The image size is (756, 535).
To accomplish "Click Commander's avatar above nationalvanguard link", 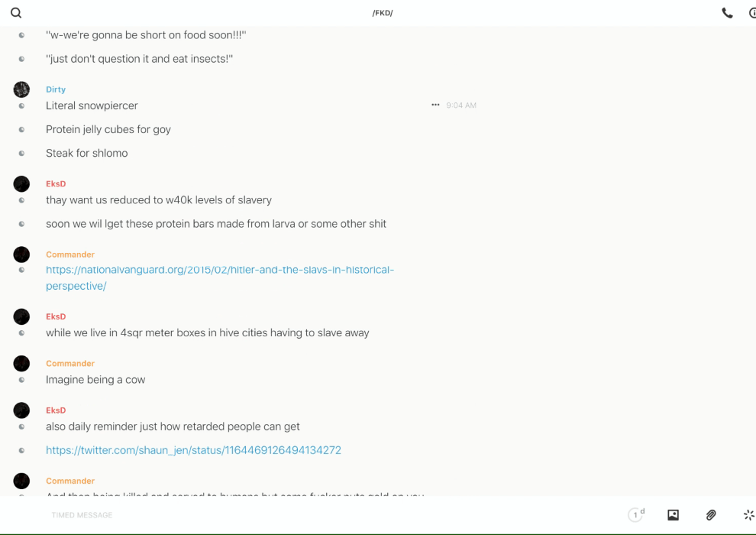I will pyautogui.click(x=21, y=255).
